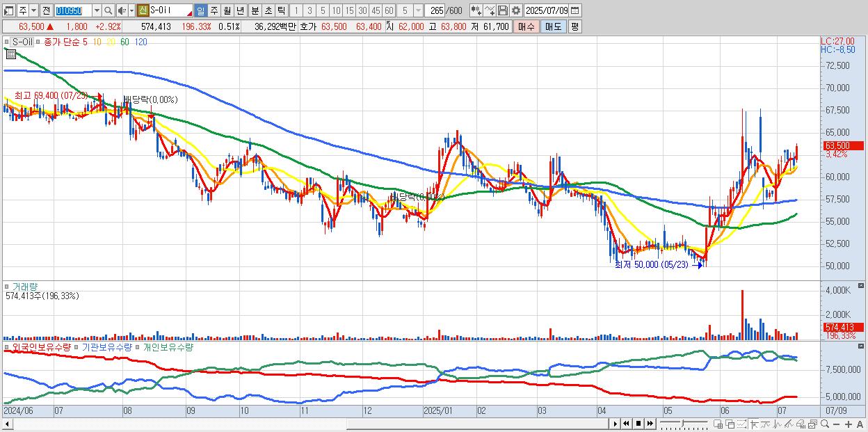Select the 월 (monthly) period toggle
868x432 pixels.
tap(227, 10)
